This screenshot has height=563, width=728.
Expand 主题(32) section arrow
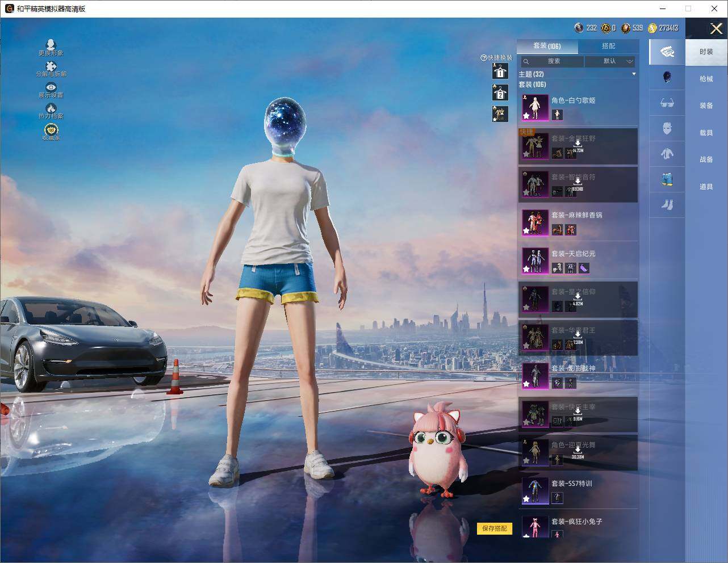634,74
